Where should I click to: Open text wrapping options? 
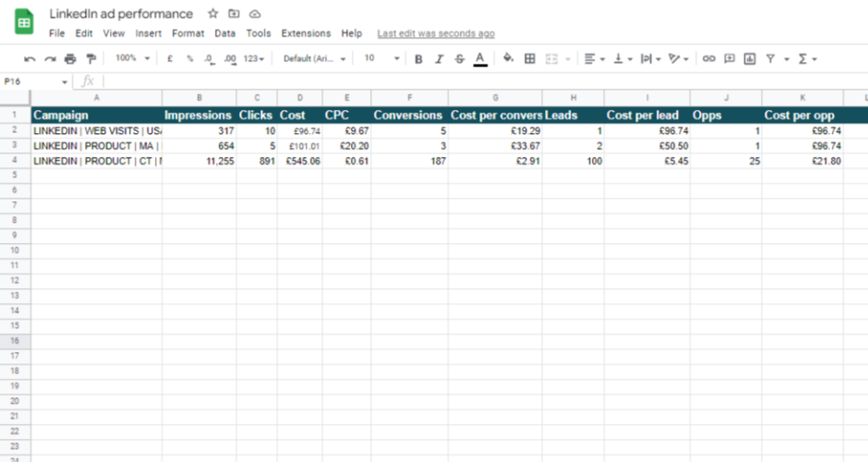[x=650, y=59]
